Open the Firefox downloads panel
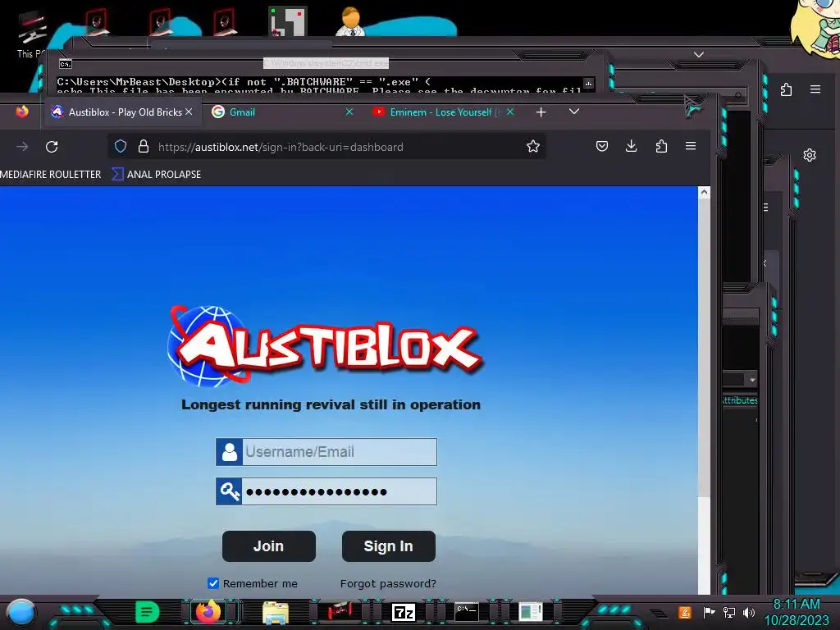Screen dimensions: 840x630 point(631,146)
